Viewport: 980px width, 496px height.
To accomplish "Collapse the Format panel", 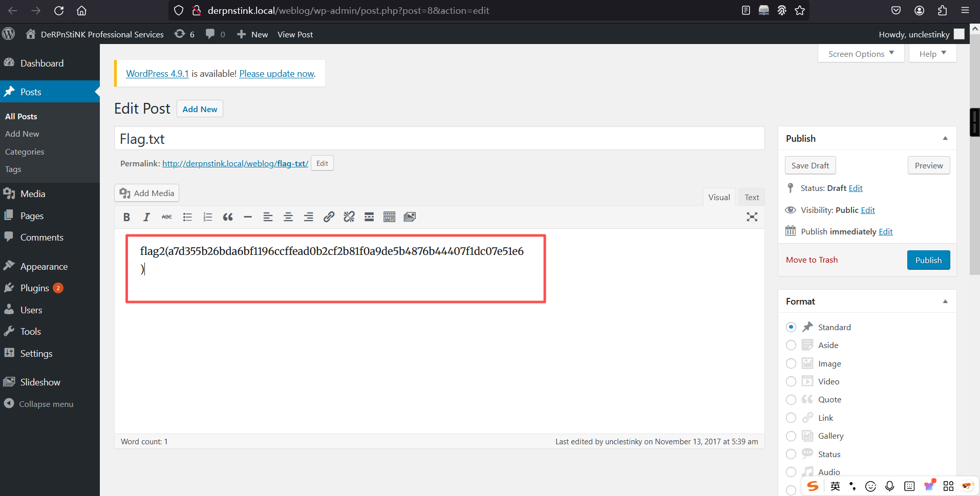I will tap(945, 301).
